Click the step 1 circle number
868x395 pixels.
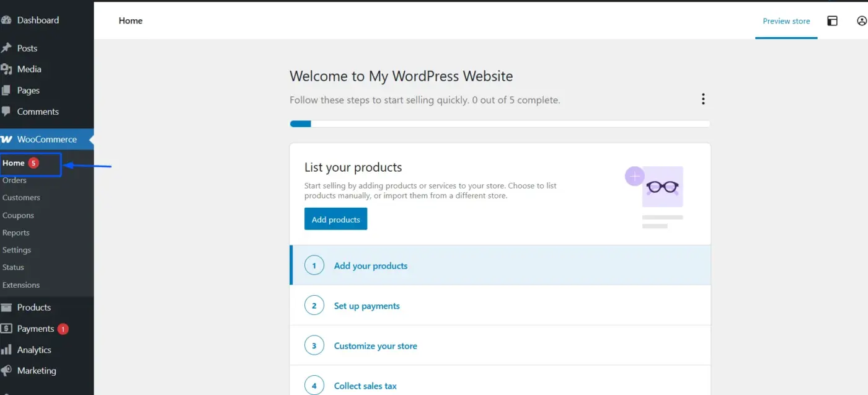314,265
